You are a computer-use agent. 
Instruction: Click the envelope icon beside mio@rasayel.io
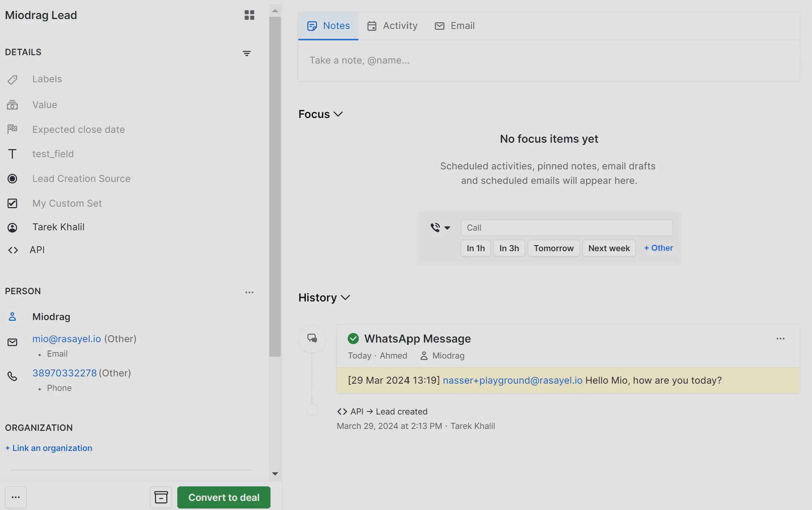coord(12,342)
